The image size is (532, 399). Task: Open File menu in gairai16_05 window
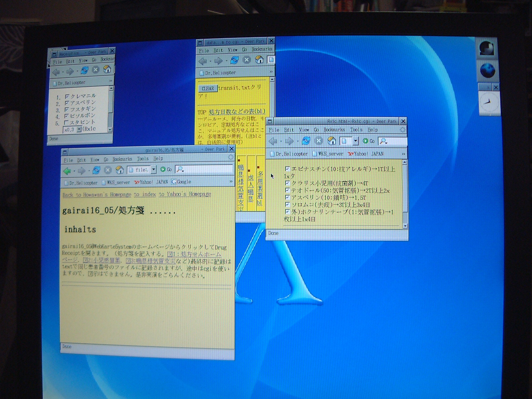pyautogui.click(x=68, y=160)
